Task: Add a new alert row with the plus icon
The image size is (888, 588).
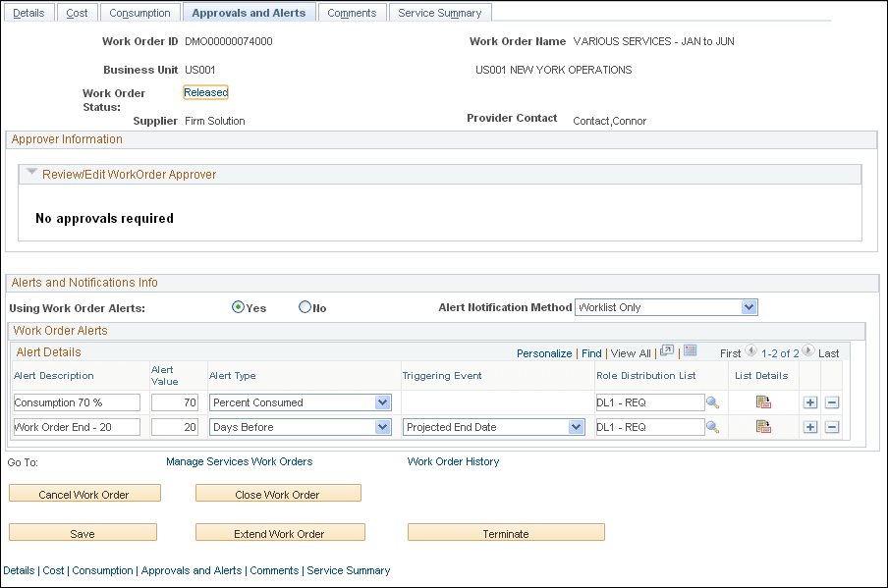Action: 811,402
